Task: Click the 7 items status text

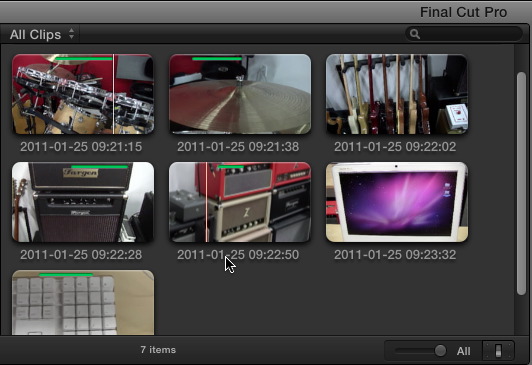Action: [158, 350]
